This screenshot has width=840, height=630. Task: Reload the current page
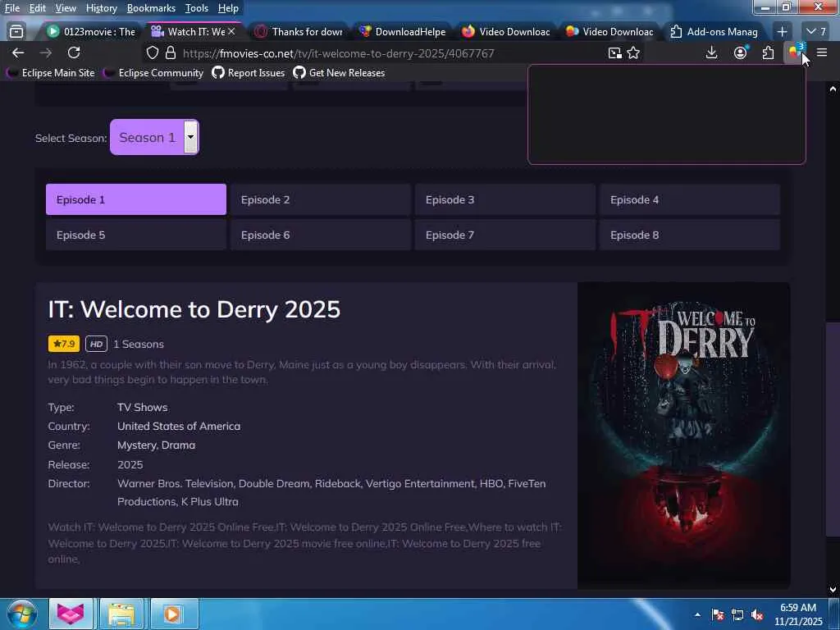74,52
